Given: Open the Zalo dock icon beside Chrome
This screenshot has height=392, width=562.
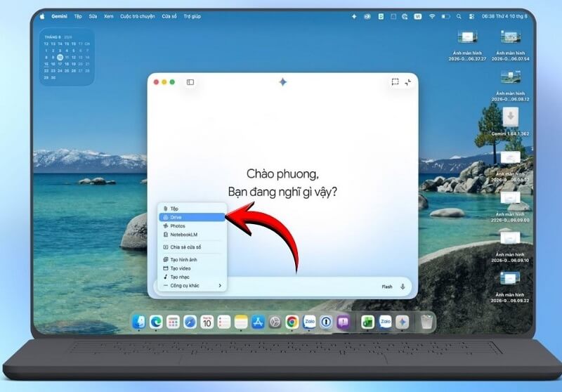Looking at the screenshot, I should click(309, 322).
